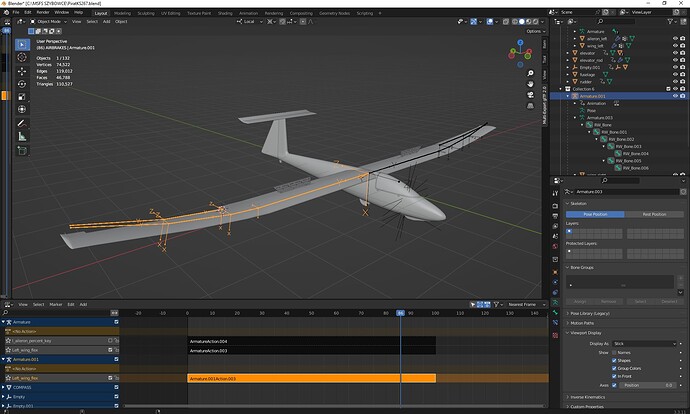This screenshot has width=690, height=414.
Task: Open the Display As Stick dropdown
Action: (644, 344)
